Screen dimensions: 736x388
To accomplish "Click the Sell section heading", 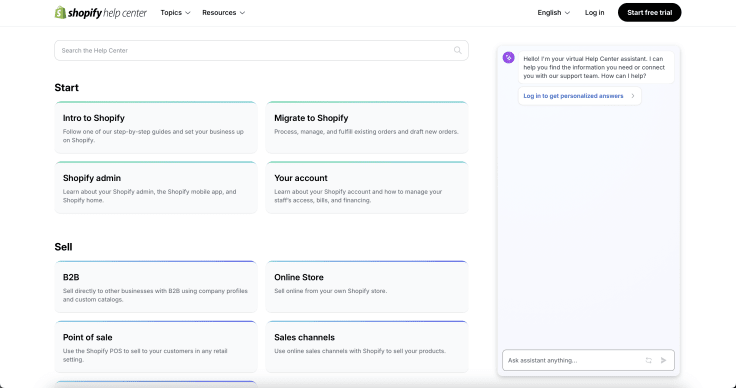I will point(63,247).
